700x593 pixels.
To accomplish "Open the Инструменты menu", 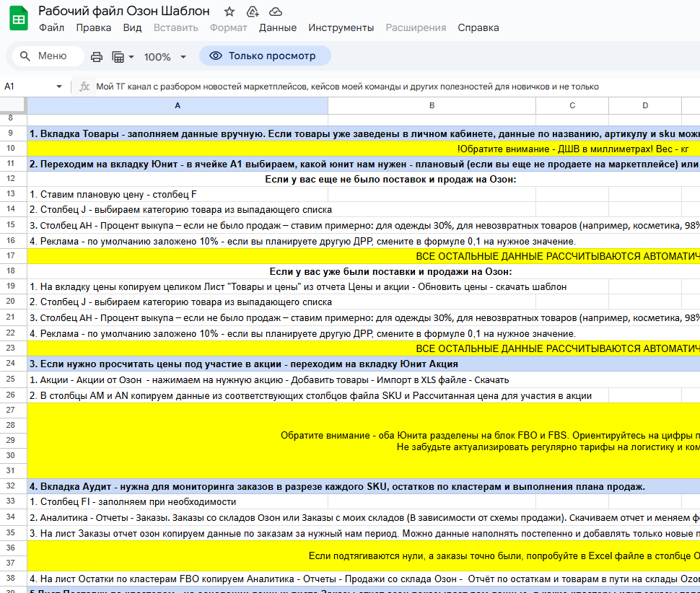I will click(341, 27).
